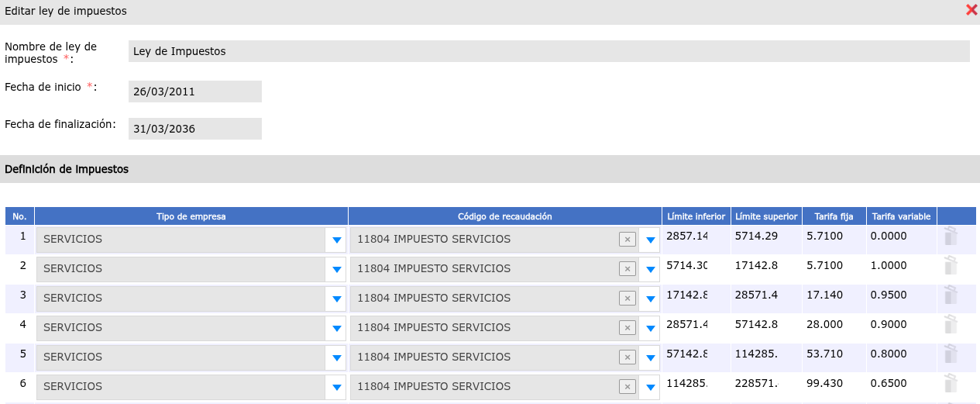
Task: Clear collection code selection in row 2
Action: point(628,269)
